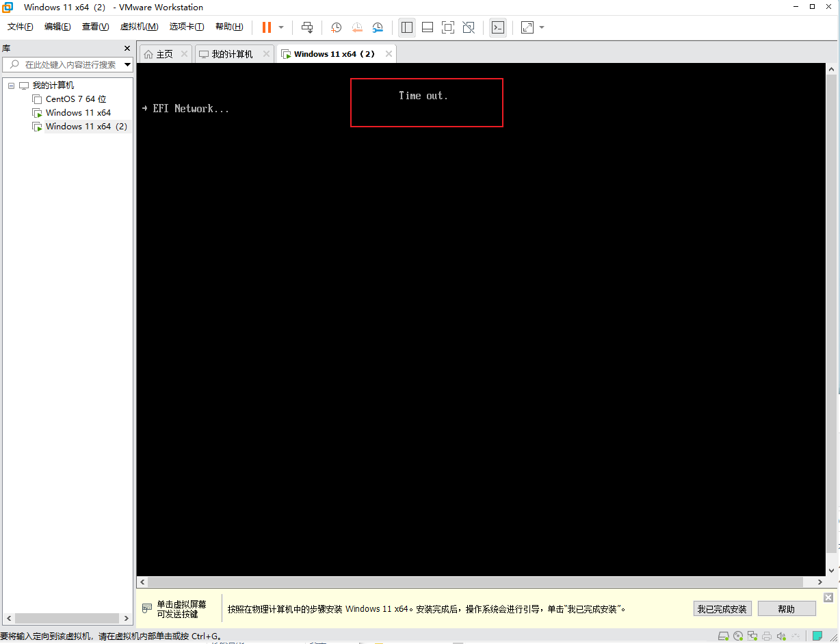This screenshot has width=840, height=644.
Task: Click the 帮助 button in the install bar
Action: click(787, 609)
